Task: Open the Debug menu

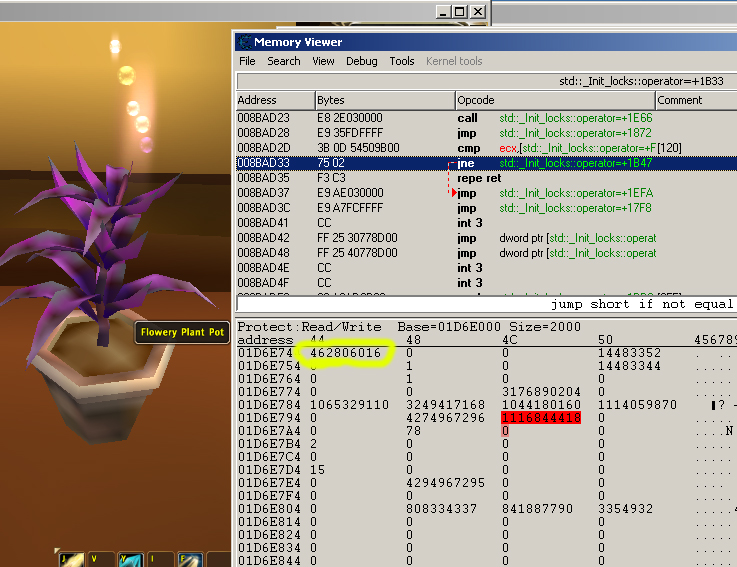Action: tap(362, 61)
